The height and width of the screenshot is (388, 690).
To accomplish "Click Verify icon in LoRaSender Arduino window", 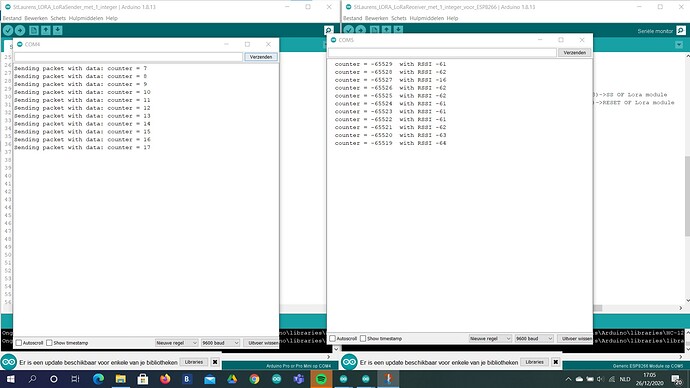I will coord(8,30).
